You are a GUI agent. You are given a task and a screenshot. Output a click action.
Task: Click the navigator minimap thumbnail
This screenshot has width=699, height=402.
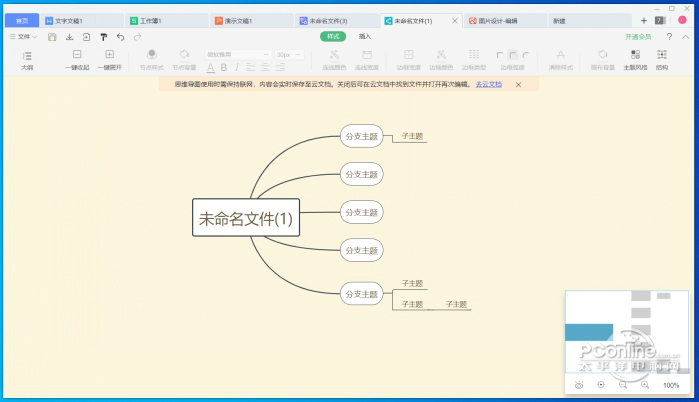pos(627,332)
